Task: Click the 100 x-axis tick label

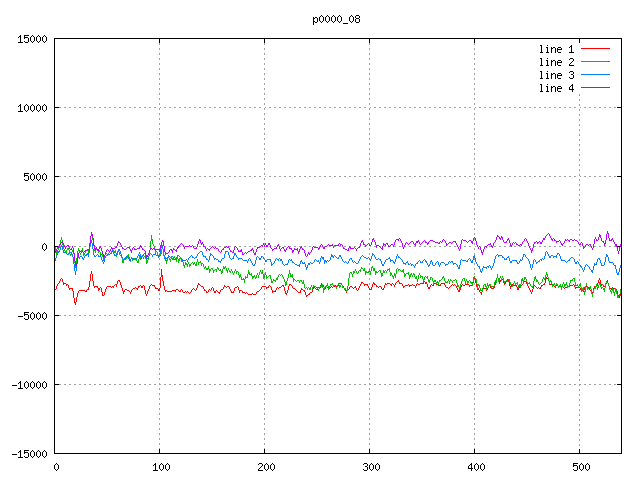Action: click(160, 467)
